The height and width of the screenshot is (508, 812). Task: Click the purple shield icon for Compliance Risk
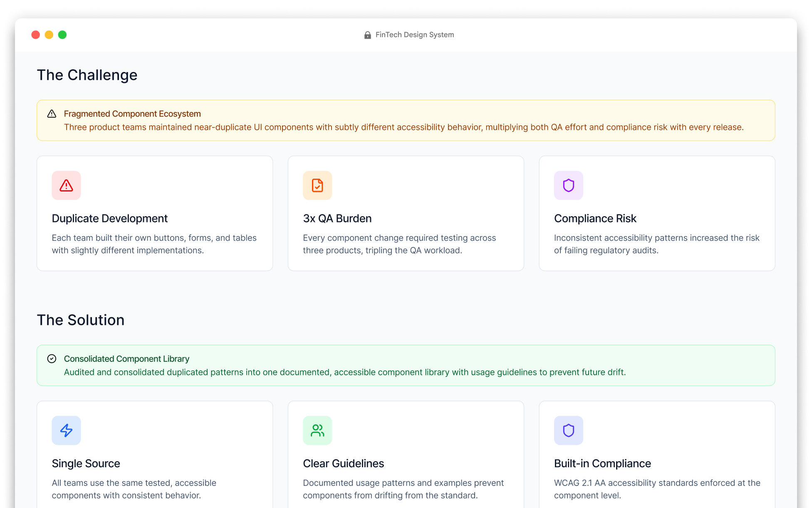point(569,185)
